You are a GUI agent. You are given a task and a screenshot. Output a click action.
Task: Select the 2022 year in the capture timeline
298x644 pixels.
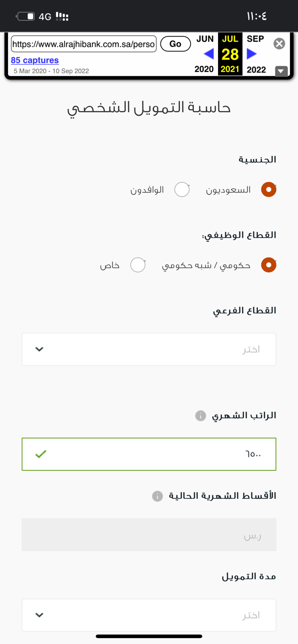[256, 69]
